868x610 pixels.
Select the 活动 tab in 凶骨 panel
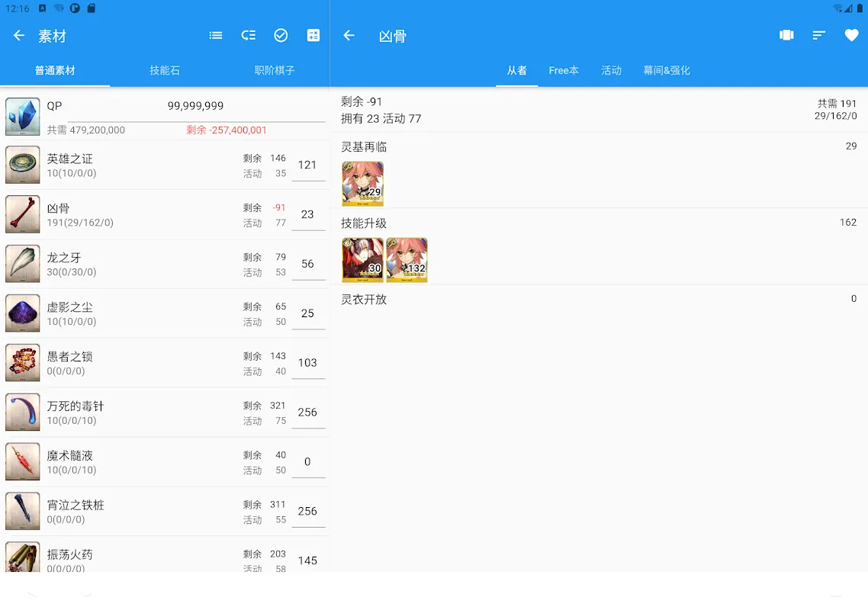coord(611,70)
